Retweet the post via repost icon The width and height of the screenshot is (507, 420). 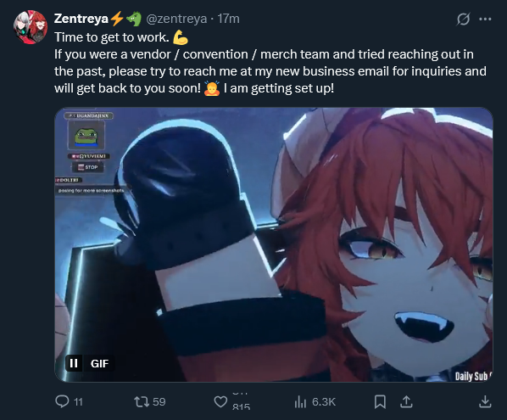click(x=142, y=402)
